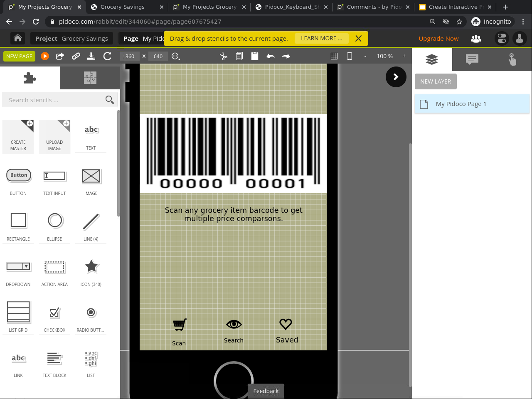Undo the last action

(x=271, y=56)
